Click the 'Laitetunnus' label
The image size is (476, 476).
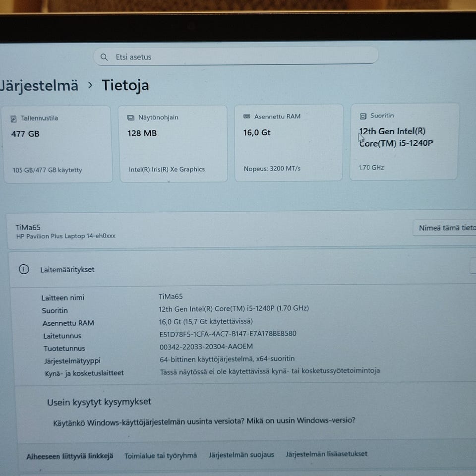62,336
